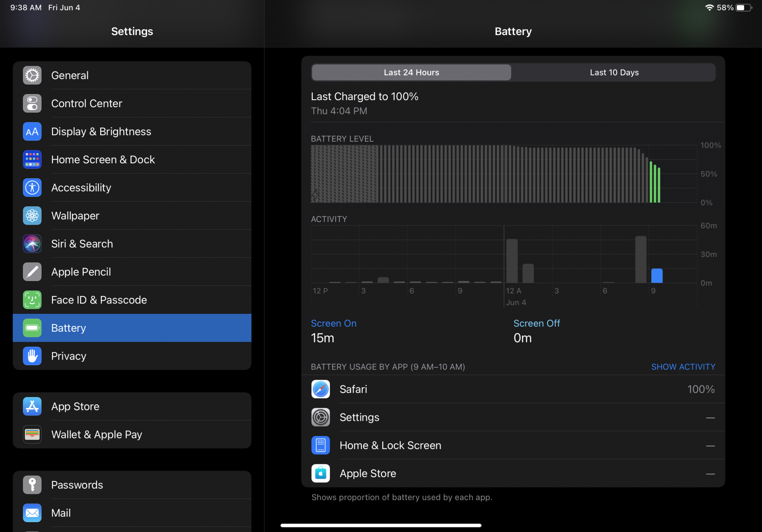
Task: Select Last 24 Hours segment
Action: coord(411,72)
